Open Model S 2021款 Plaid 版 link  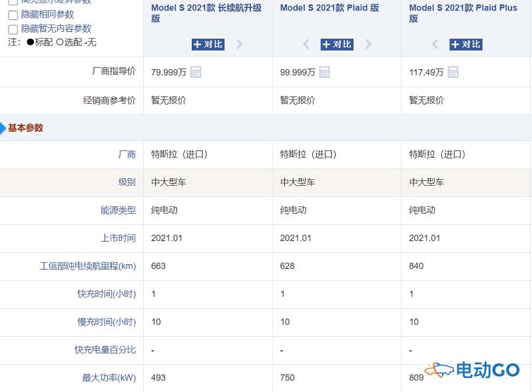(330, 8)
